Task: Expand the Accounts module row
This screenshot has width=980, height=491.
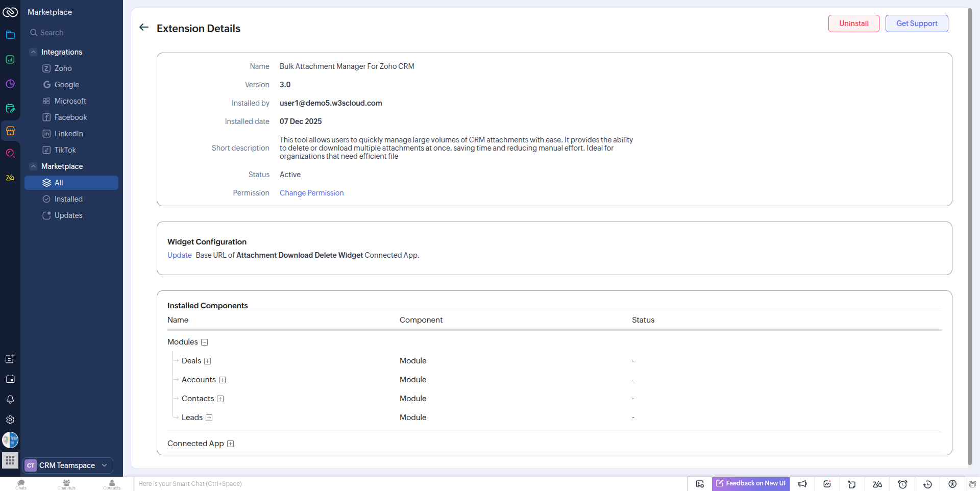Action: (x=223, y=380)
